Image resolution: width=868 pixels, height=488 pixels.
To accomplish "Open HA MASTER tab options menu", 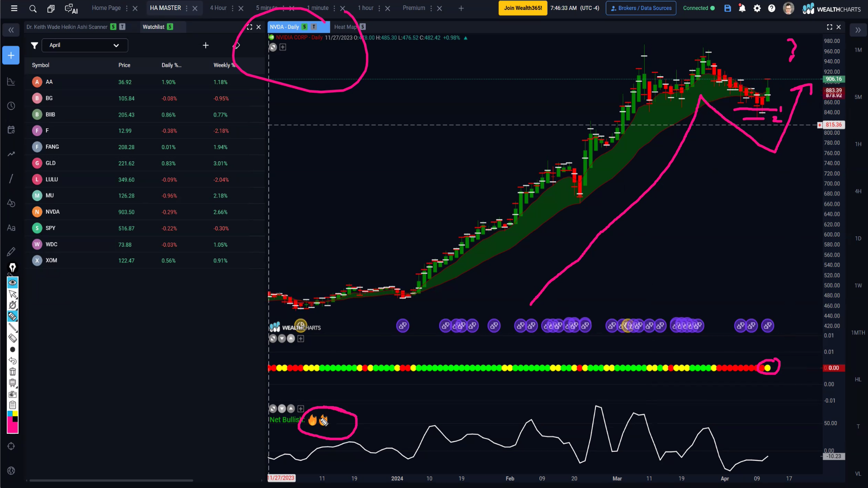I will click(x=186, y=8).
